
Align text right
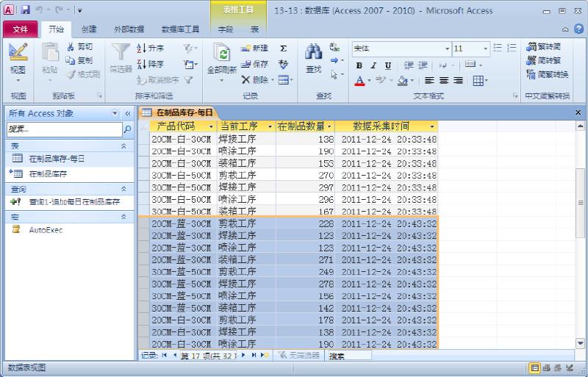point(458,80)
